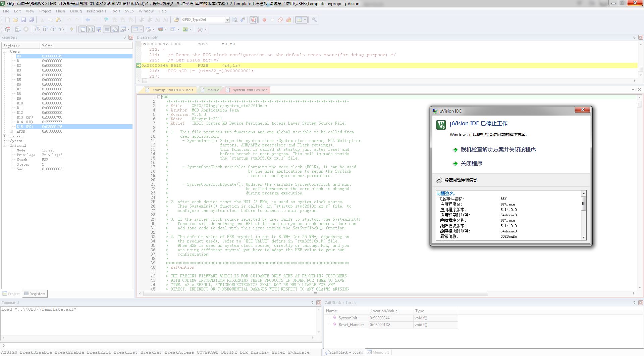Screen dimensions: 644x356
Task: Open Watch windows dropdown arrow
Action: (x=128, y=29)
